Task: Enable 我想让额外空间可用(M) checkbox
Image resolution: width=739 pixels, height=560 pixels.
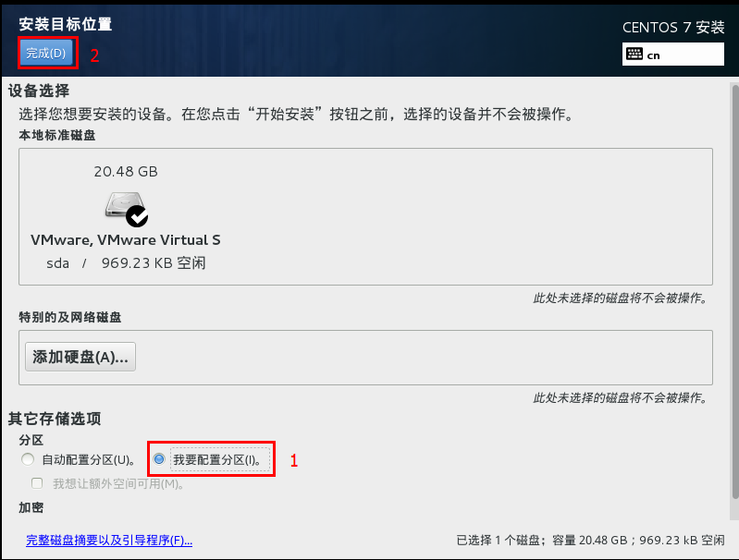Action: click(x=37, y=483)
